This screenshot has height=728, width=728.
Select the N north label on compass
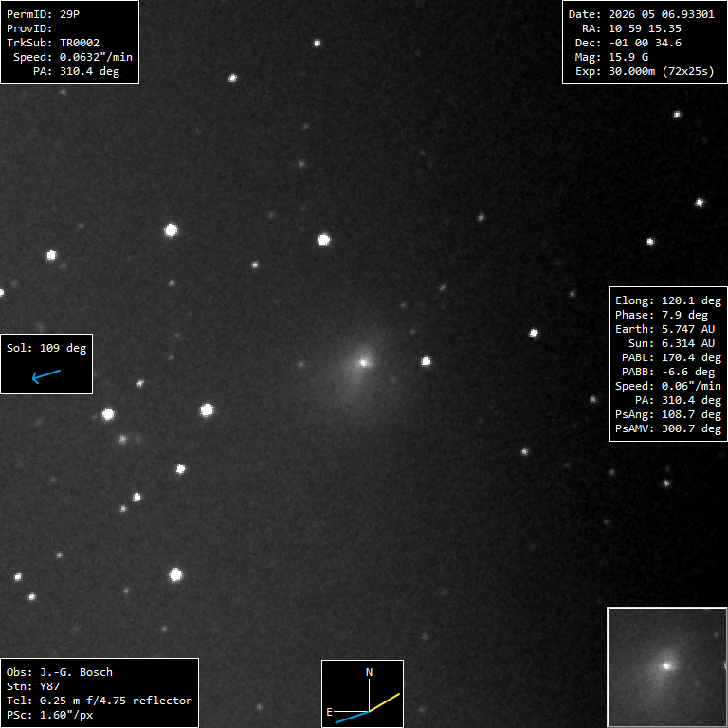[x=369, y=672]
